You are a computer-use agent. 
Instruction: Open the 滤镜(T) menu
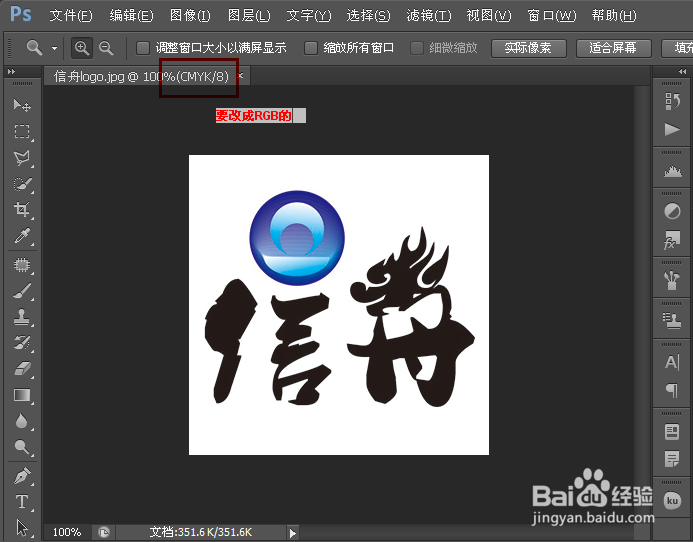429,16
